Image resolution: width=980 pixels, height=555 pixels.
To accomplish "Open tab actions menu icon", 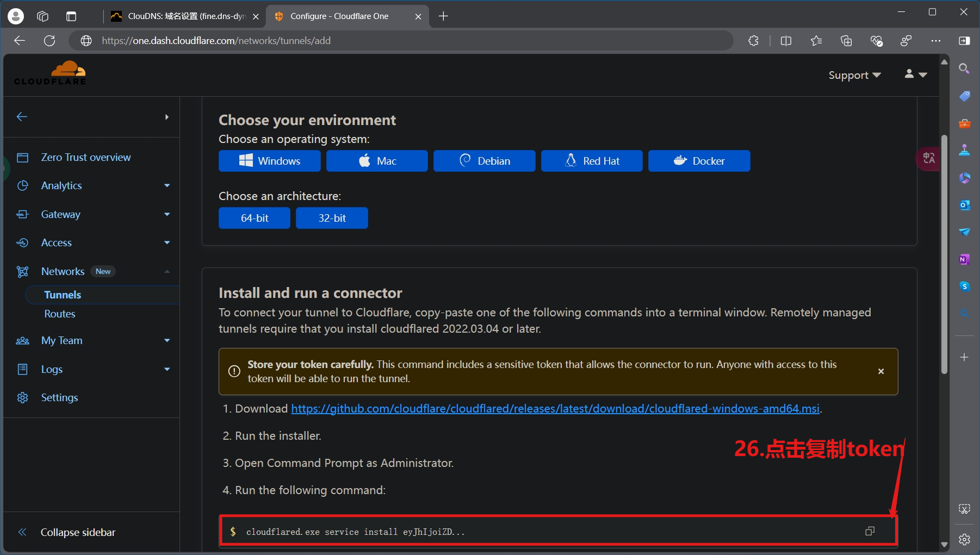I will pyautogui.click(x=71, y=16).
